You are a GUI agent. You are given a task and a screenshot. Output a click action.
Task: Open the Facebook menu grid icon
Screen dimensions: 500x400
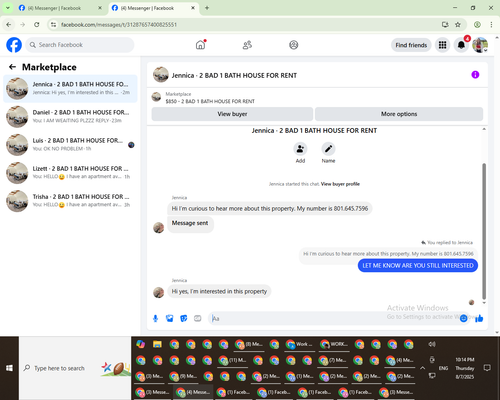click(x=442, y=45)
